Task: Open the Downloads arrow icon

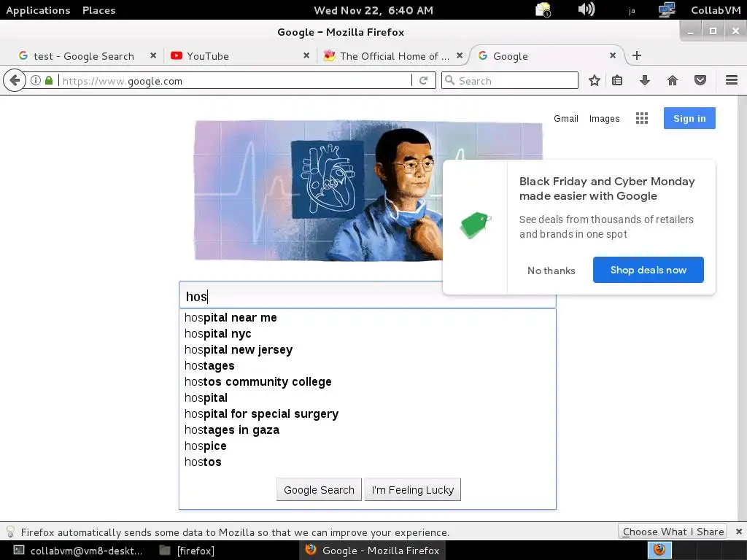Action: (645, 80)
